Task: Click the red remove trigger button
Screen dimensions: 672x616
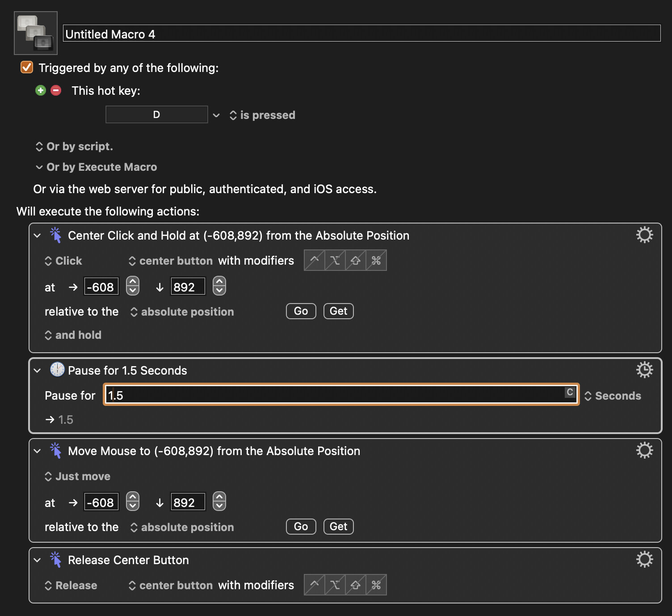Action: (56, 91)
